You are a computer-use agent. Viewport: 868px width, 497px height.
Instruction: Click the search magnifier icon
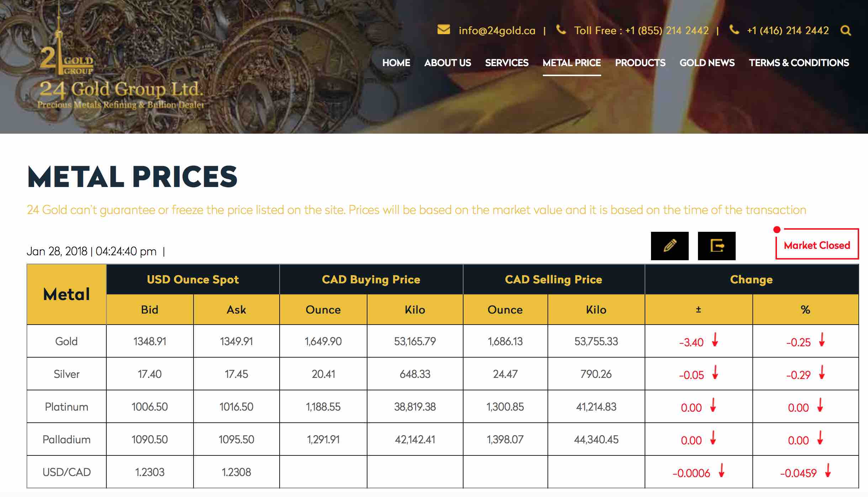(846, 31)
